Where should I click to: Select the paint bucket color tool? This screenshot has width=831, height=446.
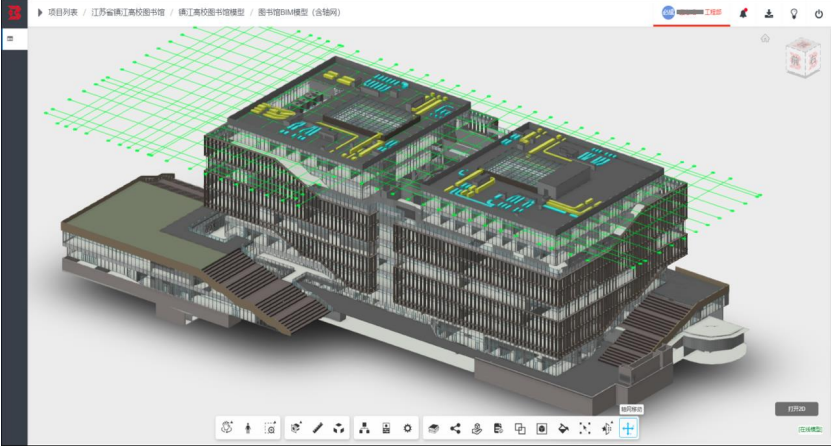pyautogui.click(x=563, y=428)
